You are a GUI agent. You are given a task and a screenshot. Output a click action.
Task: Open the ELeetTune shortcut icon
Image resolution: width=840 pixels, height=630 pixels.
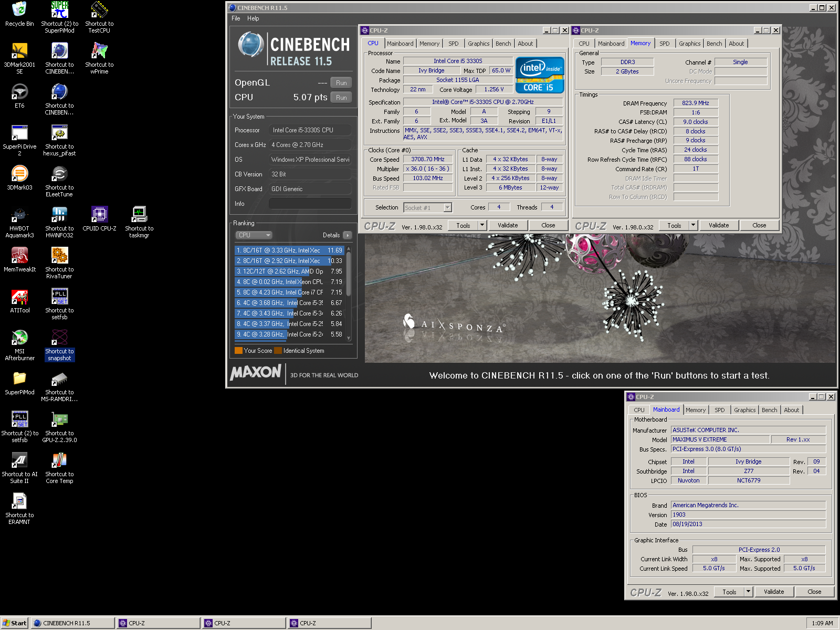59,181
